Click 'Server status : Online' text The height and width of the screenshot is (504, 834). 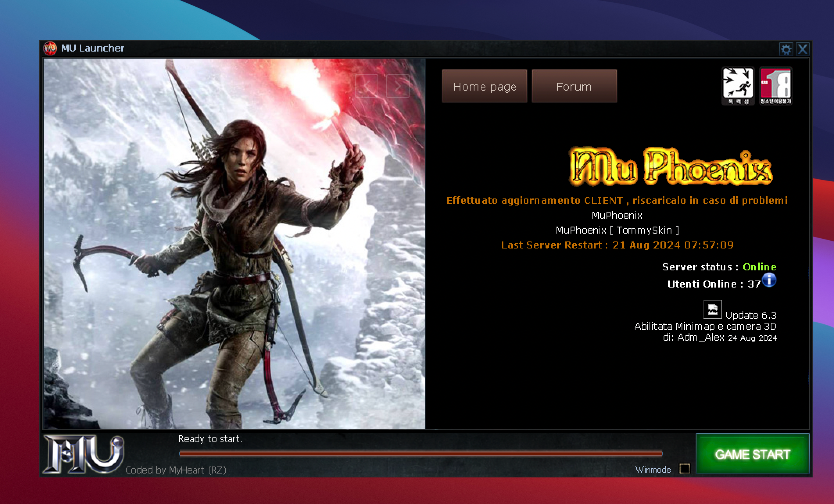[719, 267]
